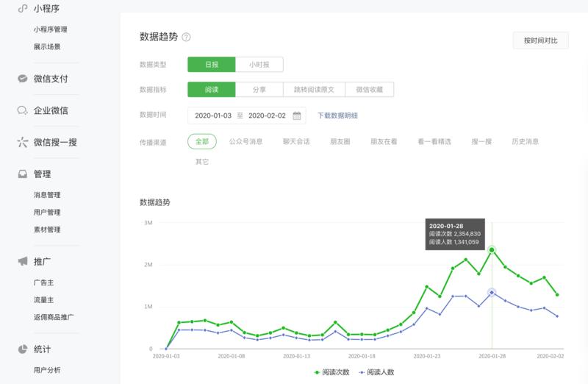Viewport: 588px width, 384px height.
Task: Click 按时间对比 button
Action: point(541,40)
